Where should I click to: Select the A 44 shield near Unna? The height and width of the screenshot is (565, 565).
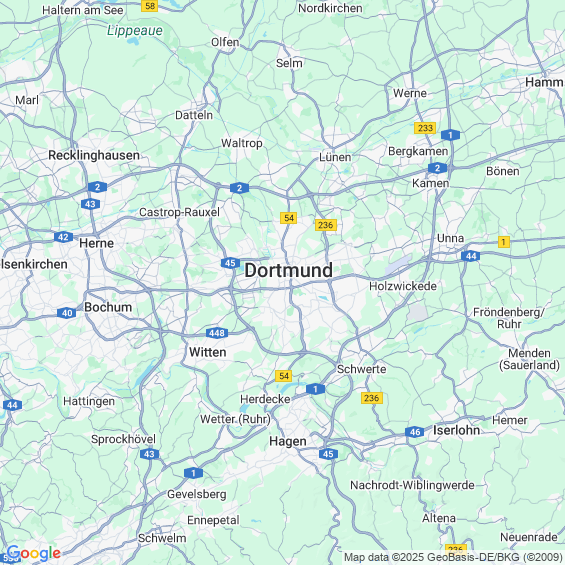coord(471,256)
